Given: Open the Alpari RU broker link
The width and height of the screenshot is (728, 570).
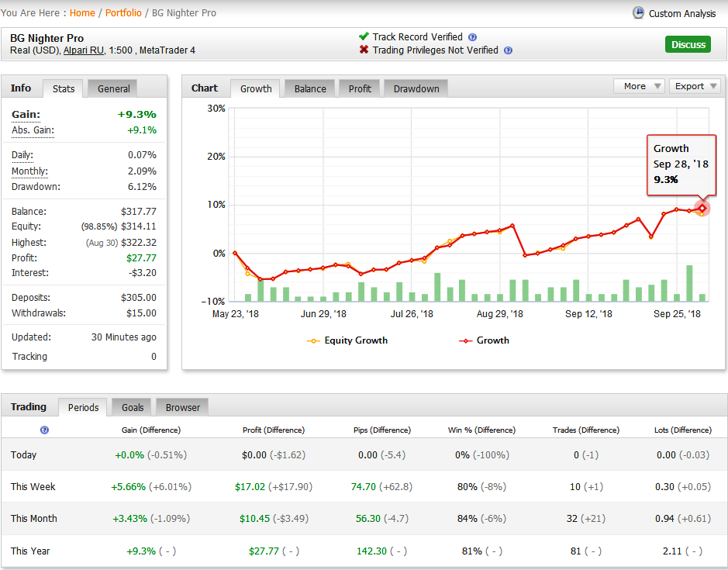Looking at the screenshot, I should (84, 50).
